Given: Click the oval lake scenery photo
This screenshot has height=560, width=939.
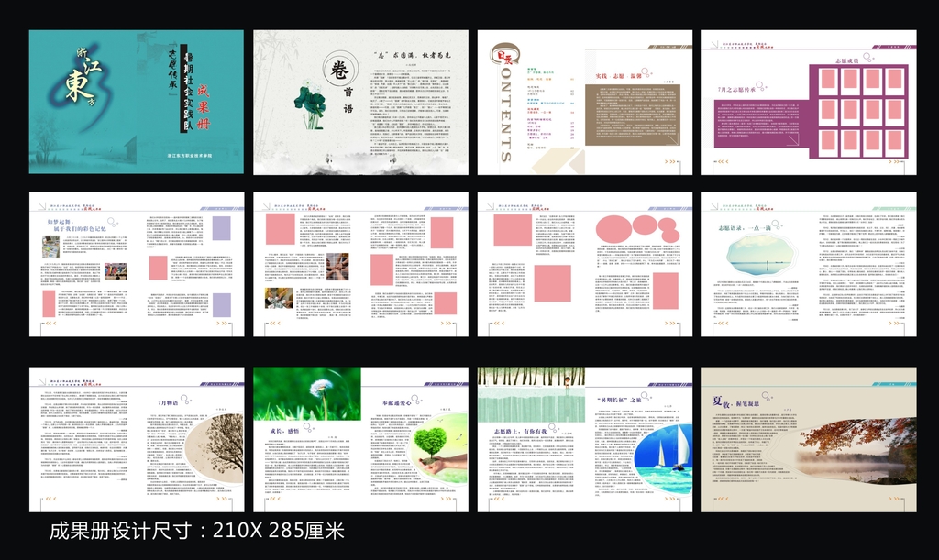Looking at the screenshot, I should (750, 254).
